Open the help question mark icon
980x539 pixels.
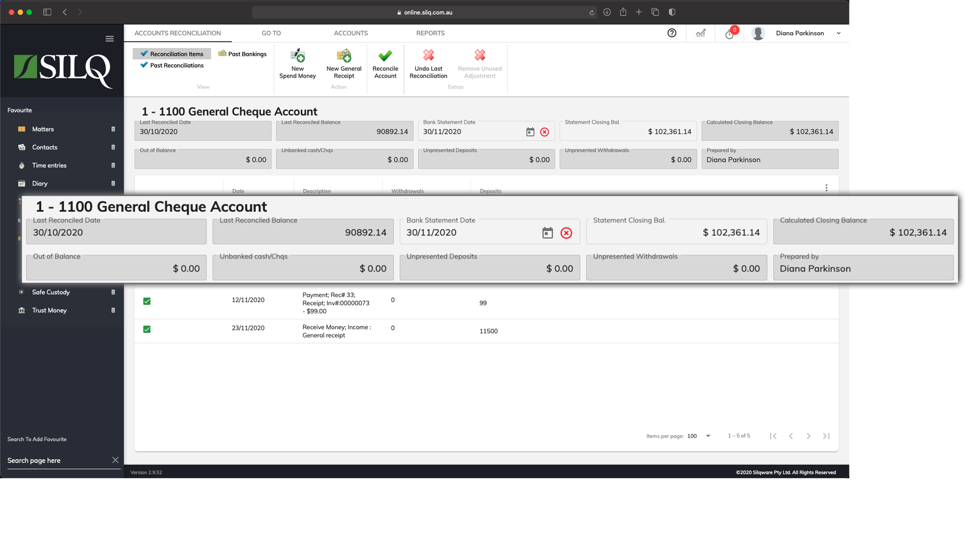pos(671,33)
